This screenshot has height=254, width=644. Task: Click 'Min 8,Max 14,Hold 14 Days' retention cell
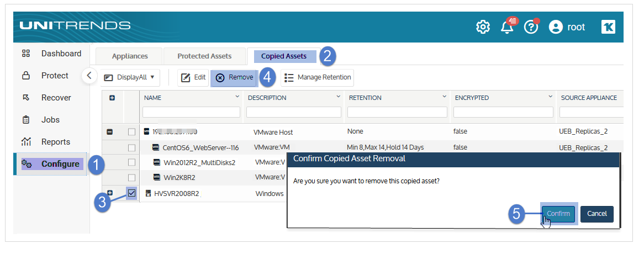click(386, 147)
